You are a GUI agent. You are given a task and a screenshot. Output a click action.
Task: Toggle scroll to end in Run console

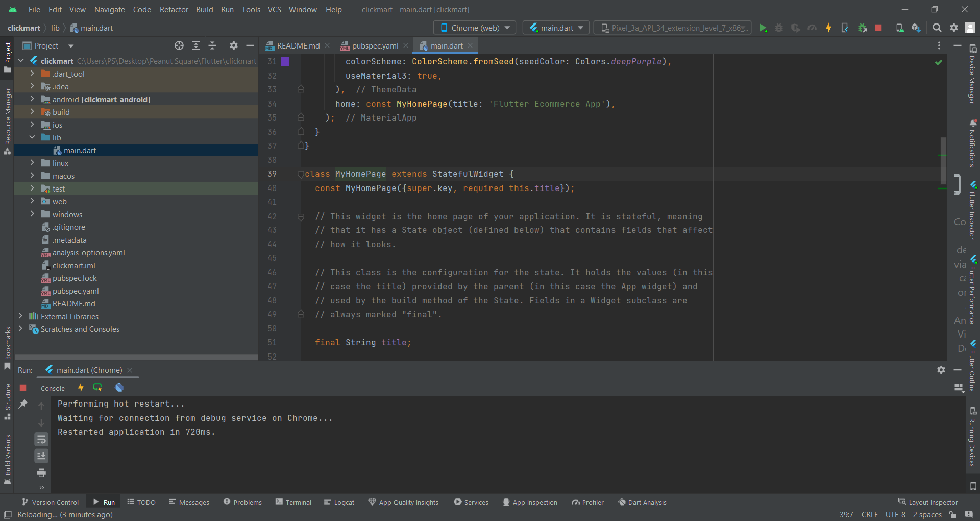41,456
